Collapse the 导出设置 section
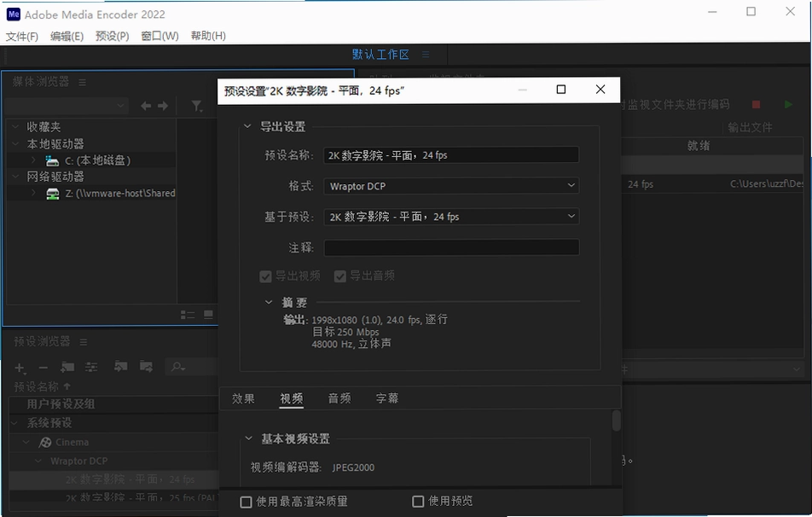Image resolution: width=812 pixels, height=517 pixels. point(247,126)
